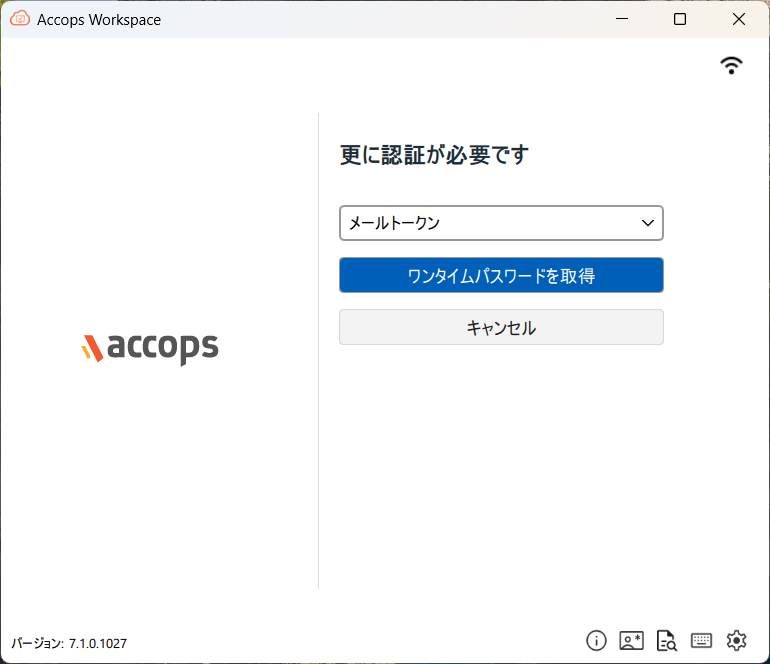The width and height of the screenshot is (770, 664).
Task: Click the 更に認証が必要です heading
Action: 434,155
